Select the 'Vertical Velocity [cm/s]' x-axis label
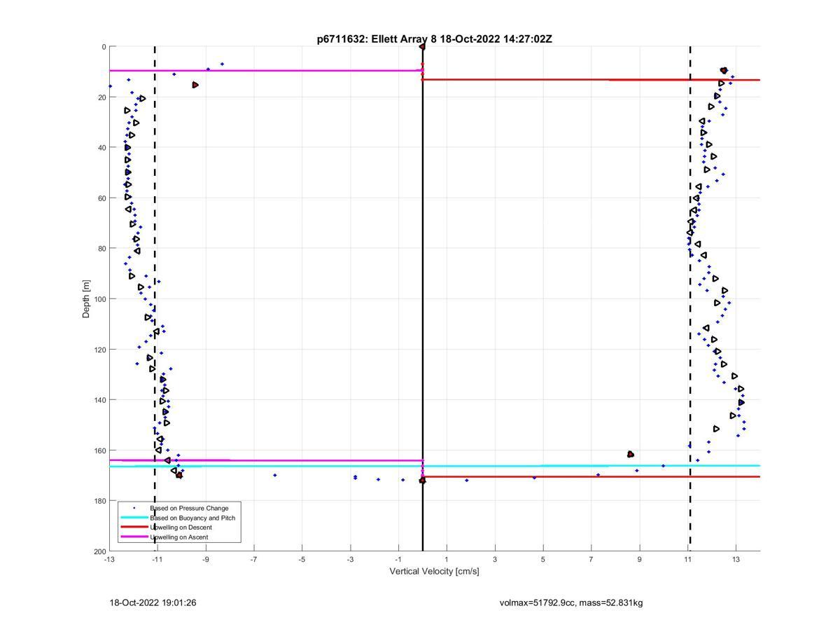 click(x=434, y=572)
